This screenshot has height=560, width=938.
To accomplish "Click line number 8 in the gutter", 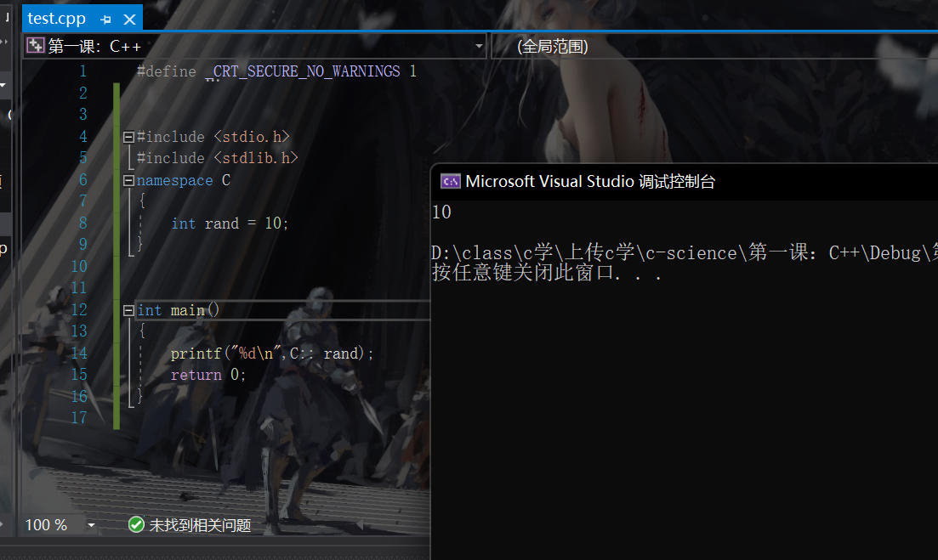I will pos(83,223).
